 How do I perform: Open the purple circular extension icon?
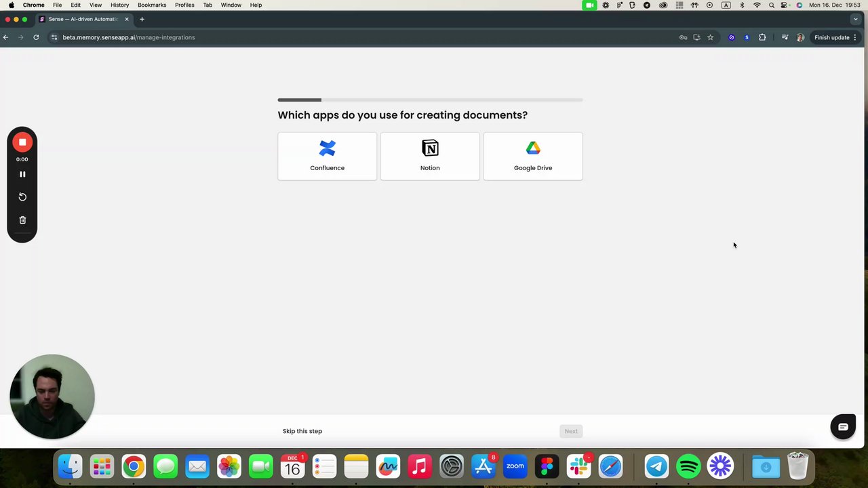pos(731,37)
